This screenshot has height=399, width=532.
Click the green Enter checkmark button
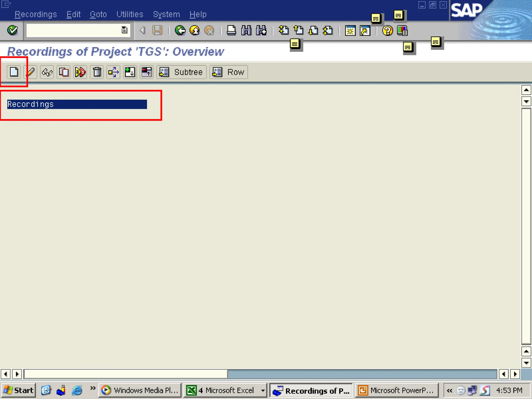click(x=12, y=30)
